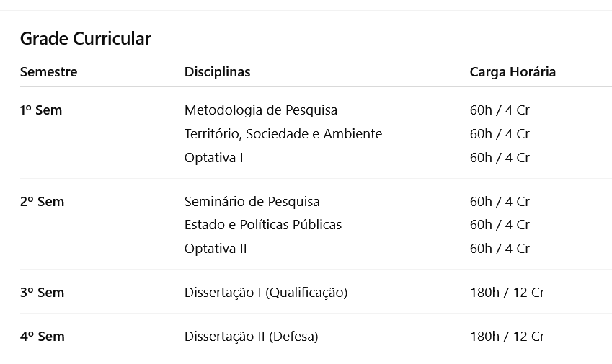Click the 2º Sem row label

point(42,202)
